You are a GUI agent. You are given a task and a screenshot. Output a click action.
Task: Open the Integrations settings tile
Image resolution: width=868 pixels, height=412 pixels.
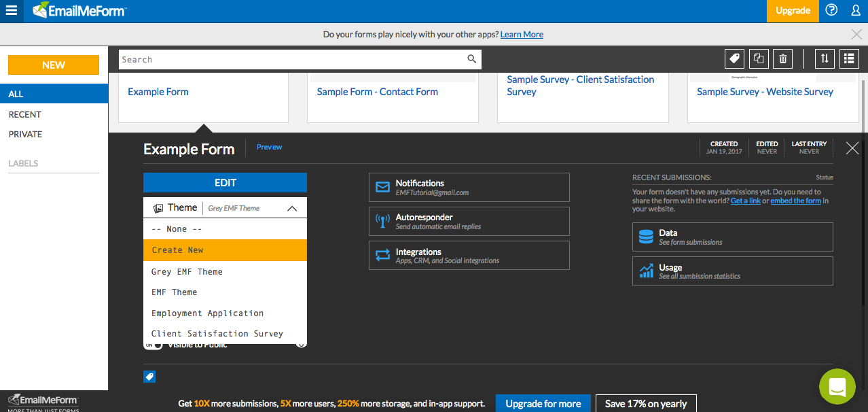(x=469, y=256)
